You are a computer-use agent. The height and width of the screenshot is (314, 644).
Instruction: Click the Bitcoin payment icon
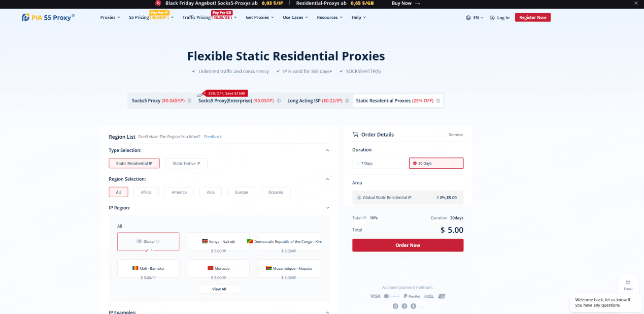(x=395, y=306)
